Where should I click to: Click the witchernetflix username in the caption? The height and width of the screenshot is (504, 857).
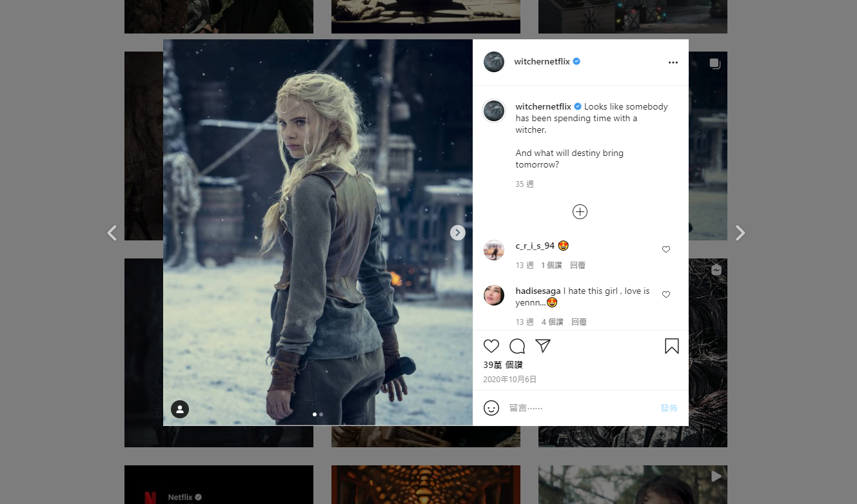tap(544, 106)
